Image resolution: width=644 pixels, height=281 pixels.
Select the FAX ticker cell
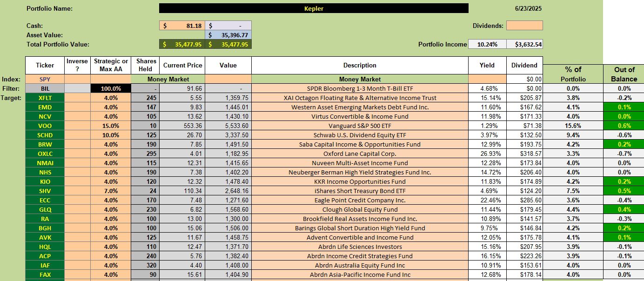(x=45, y=274)
